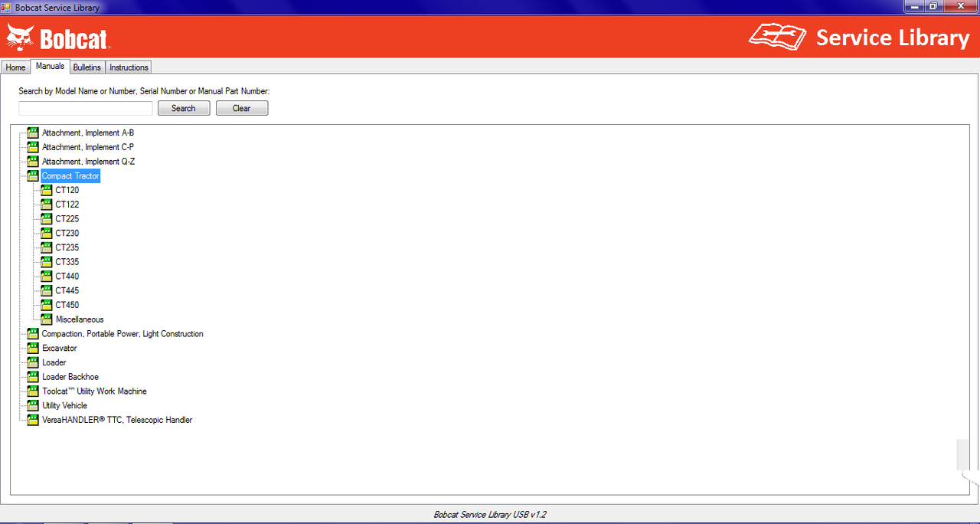This screenshot has width=980, height=524.
Task: Close the Bobcat Service Library window
Action: [961, 6]
